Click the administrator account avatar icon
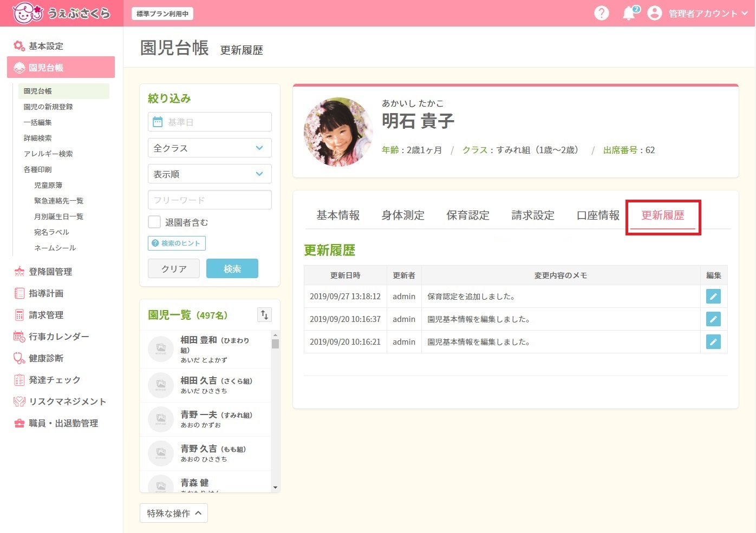756x533 pixels. (655, 13)
